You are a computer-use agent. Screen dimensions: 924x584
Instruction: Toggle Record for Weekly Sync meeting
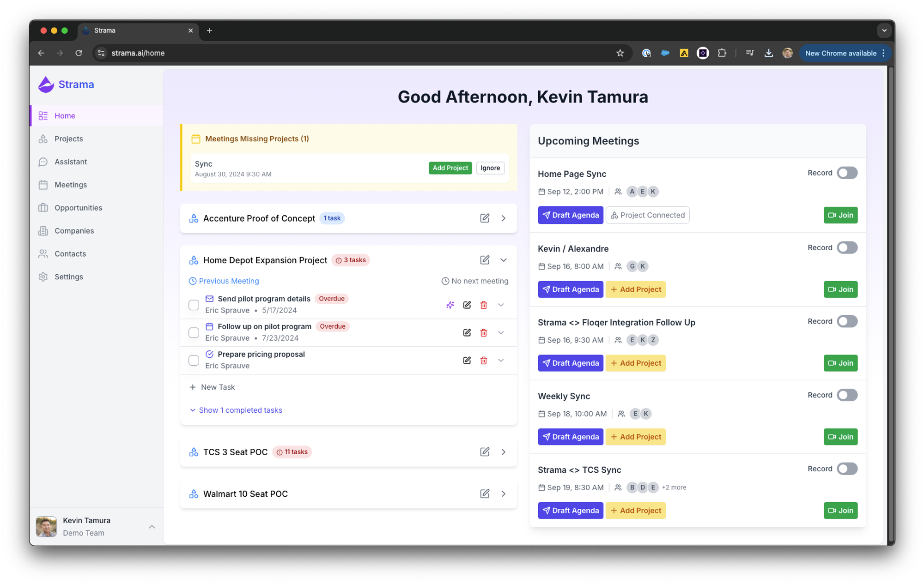[x=847, y=395]
